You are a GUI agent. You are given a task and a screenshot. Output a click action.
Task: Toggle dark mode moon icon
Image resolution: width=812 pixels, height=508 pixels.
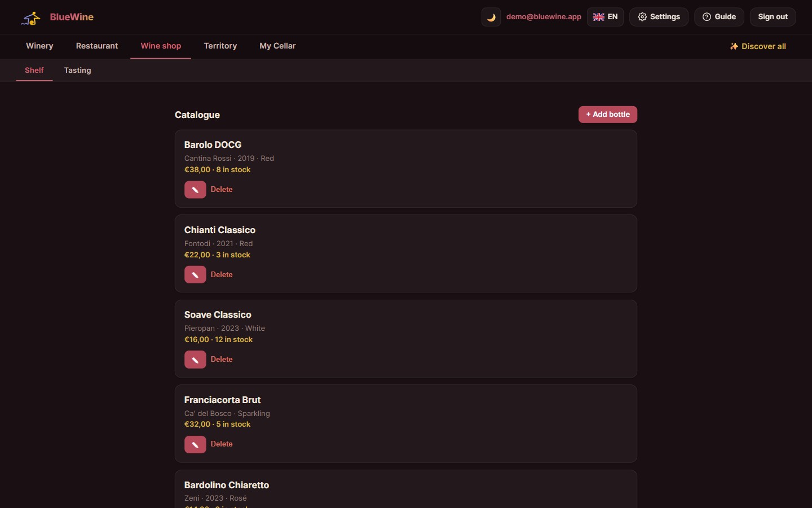491,17
